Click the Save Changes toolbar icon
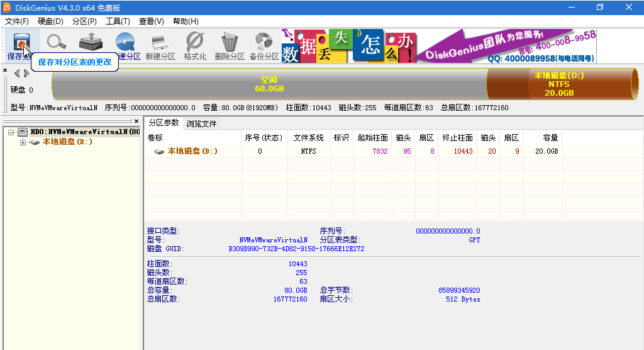The height and width of the screenshot is (350, 644). tap(22, 45)
